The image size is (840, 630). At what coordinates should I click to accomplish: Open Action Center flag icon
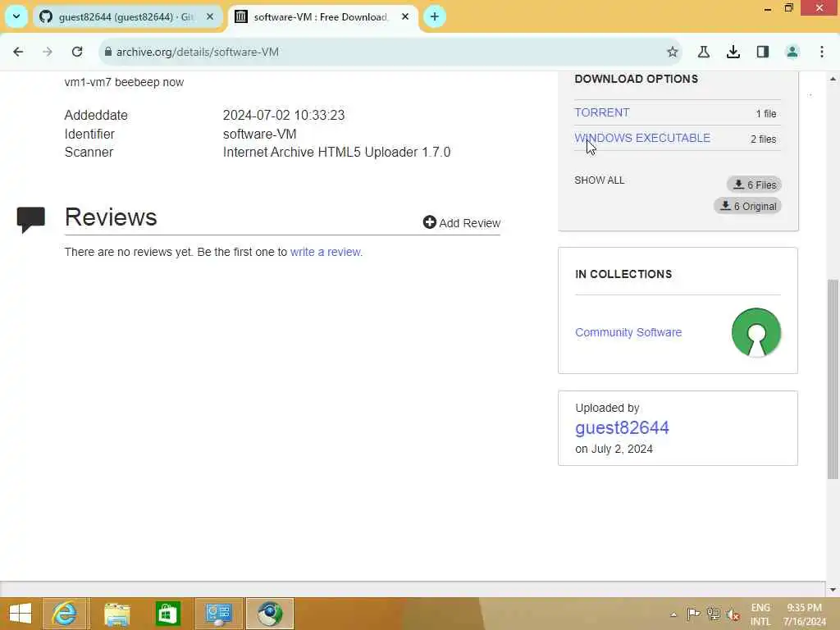(693, 614)
